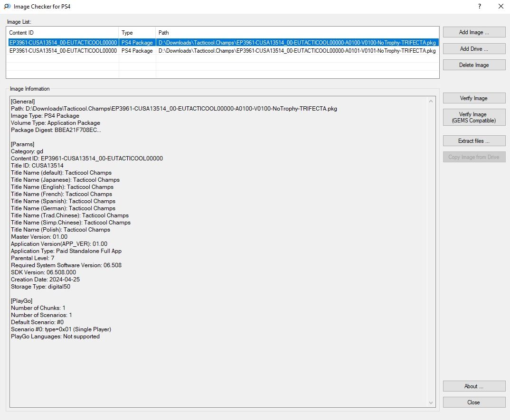The width and height of the screenshot is (510, 420).
Task: Click the Title Name (German) line
Action: pos(63,208)
